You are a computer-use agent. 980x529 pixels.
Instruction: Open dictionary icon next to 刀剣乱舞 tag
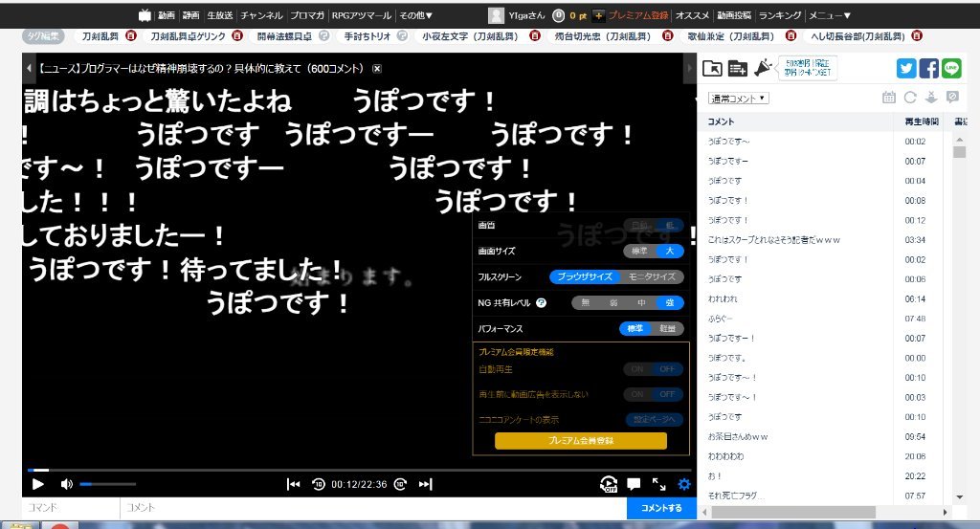pos(130,36)
